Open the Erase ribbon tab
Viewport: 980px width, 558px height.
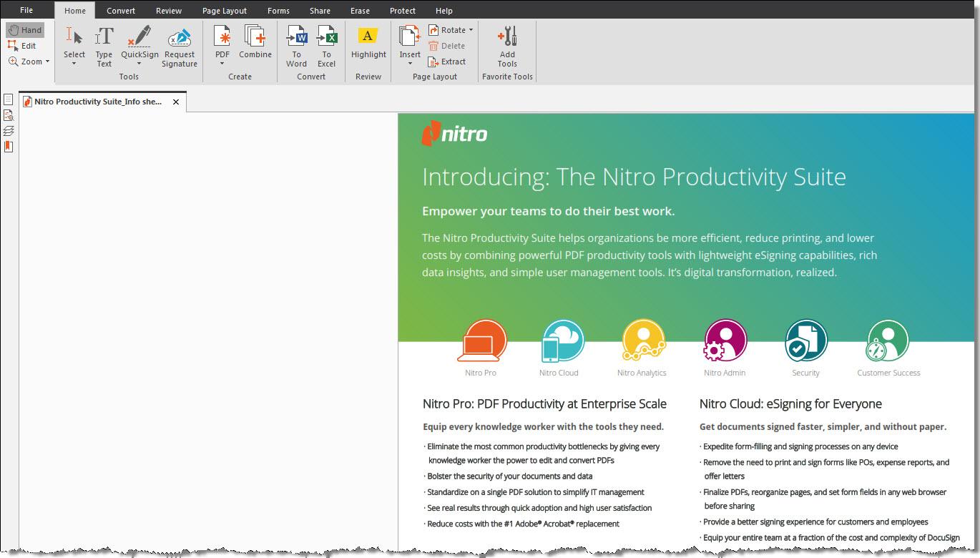tap(361, 11)
